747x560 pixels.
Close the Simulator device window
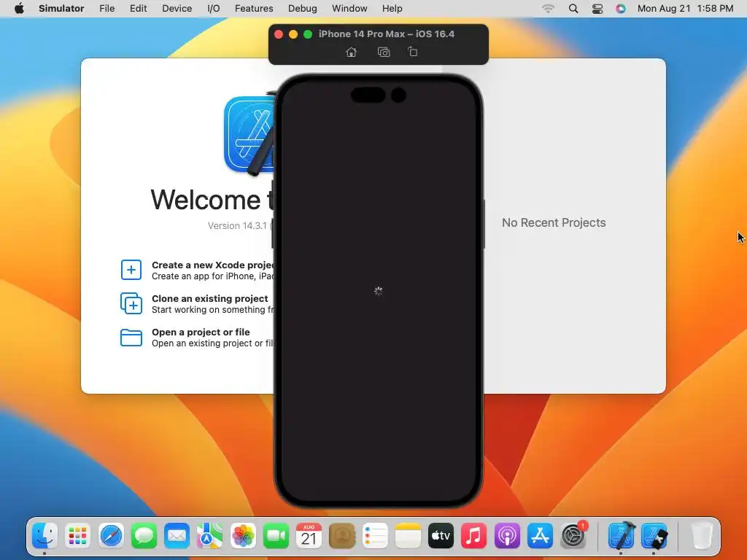pyautogui.click(x=279, y=34)
